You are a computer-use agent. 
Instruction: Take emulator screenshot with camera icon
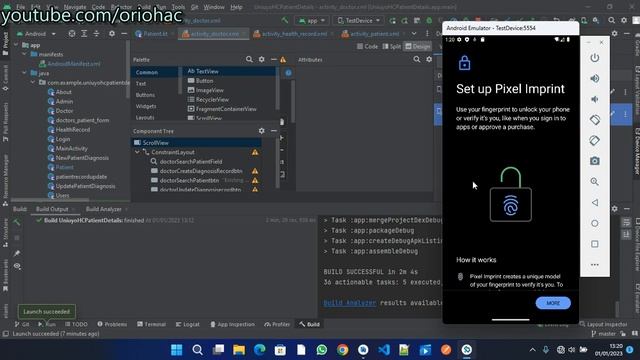pos(595,161)
